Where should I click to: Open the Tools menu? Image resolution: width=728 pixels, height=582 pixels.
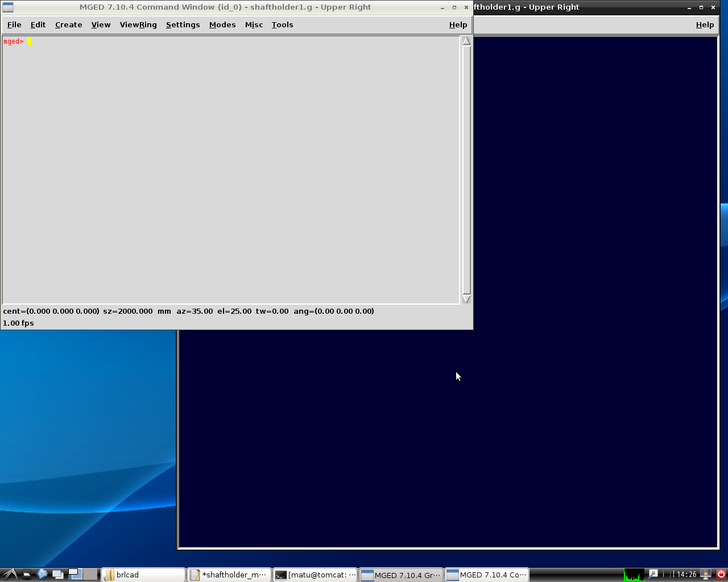(x=283, y=24)
